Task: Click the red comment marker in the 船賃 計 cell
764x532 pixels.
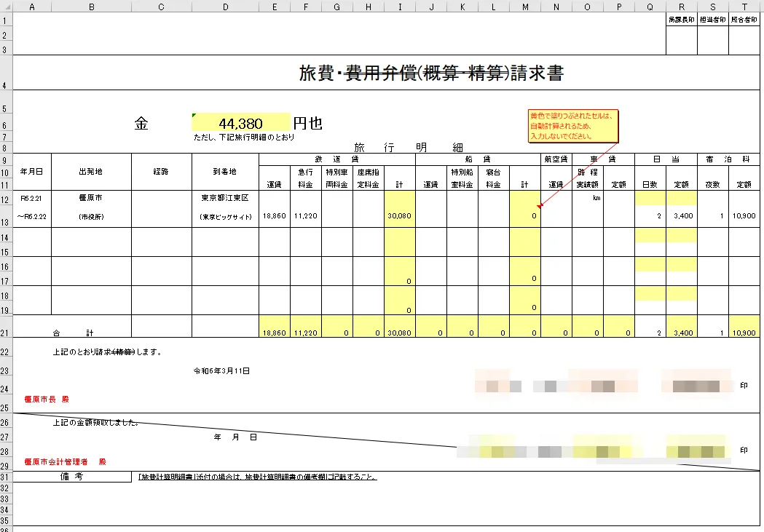Action: pos(538,207)
